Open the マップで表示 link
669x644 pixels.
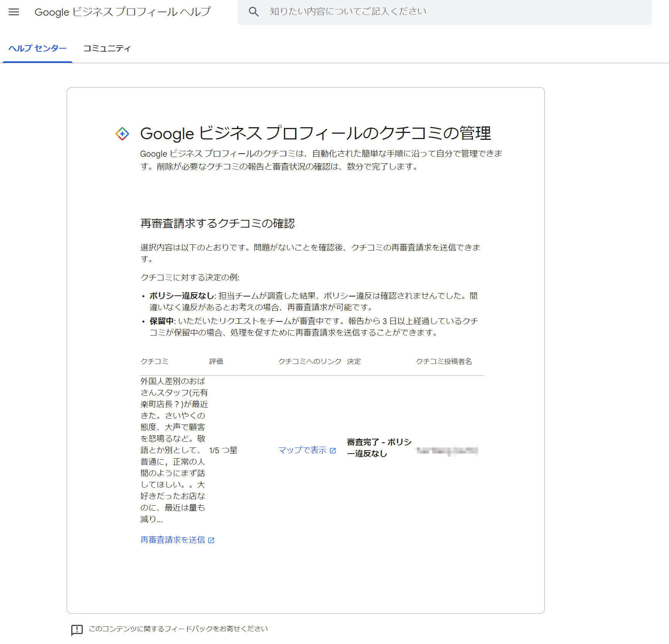click(302, 450)
